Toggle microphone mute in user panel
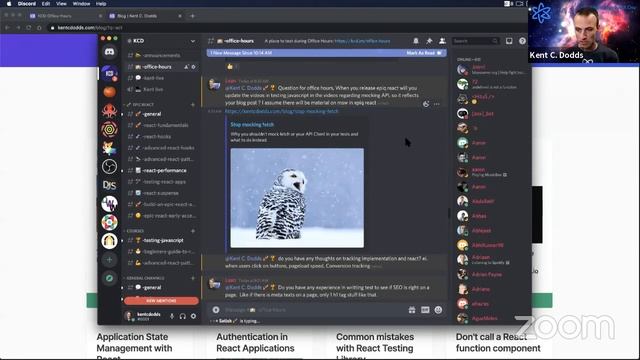This screenshot has width=640, height=360. click(x=172, y=316)
